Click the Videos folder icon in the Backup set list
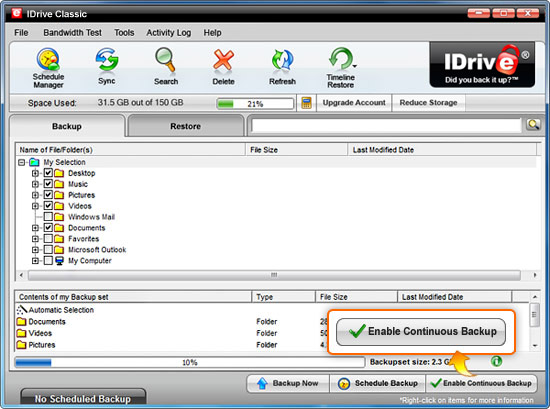Image resolution: width=550 pixels, height=409 pixels. click(x=22, y=333)
